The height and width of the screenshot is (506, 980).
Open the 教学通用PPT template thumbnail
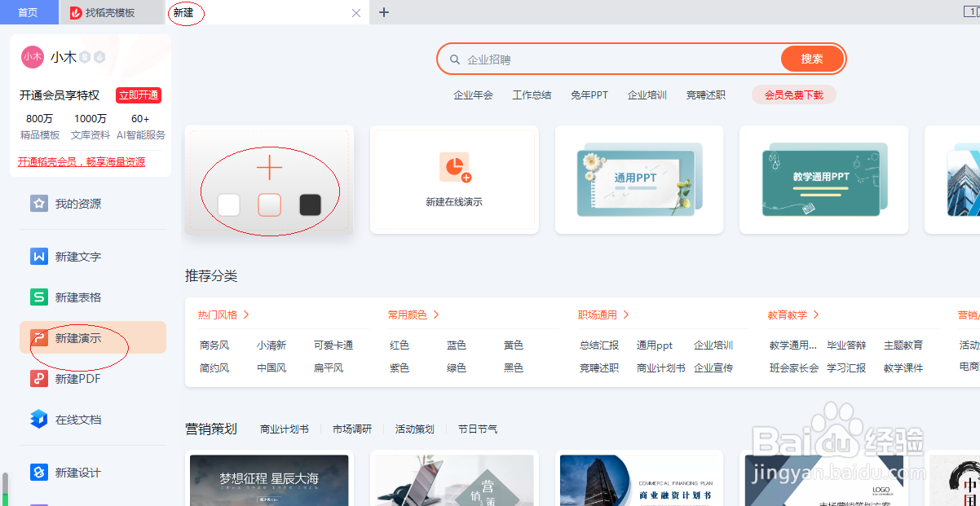[823, 179]
